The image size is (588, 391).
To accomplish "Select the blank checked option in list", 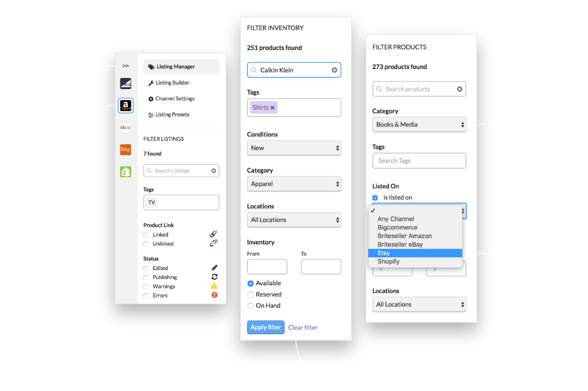I will coord(415,211).
